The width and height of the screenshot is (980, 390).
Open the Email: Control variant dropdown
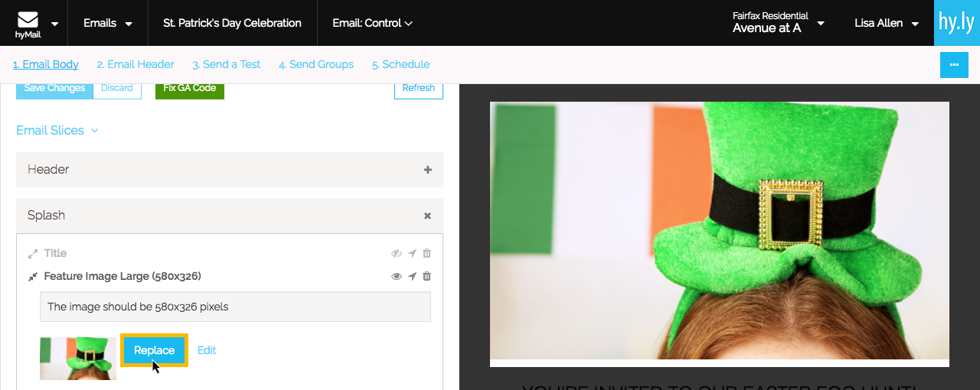click(x=372, y=23)
